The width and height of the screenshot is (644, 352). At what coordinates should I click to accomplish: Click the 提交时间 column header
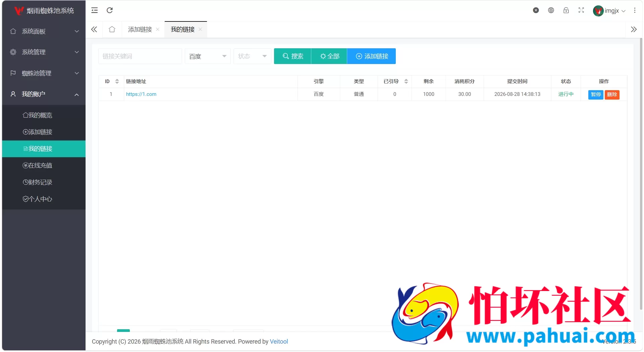tap(517, 81)
